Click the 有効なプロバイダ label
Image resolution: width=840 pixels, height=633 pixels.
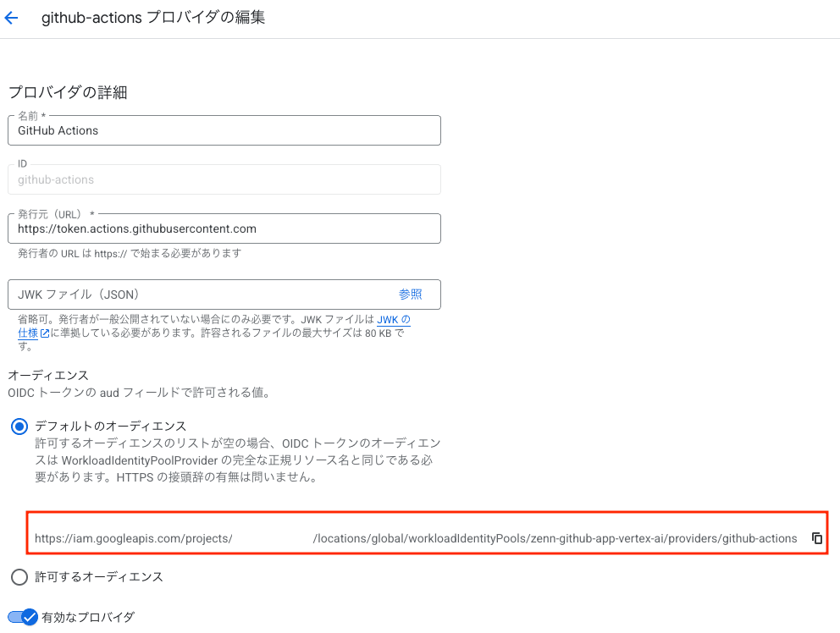pos(88,617)
